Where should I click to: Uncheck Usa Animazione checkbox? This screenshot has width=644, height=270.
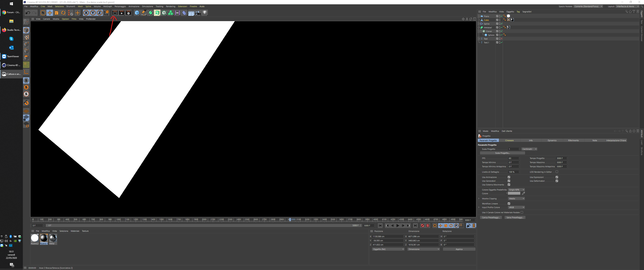(509, 177)
